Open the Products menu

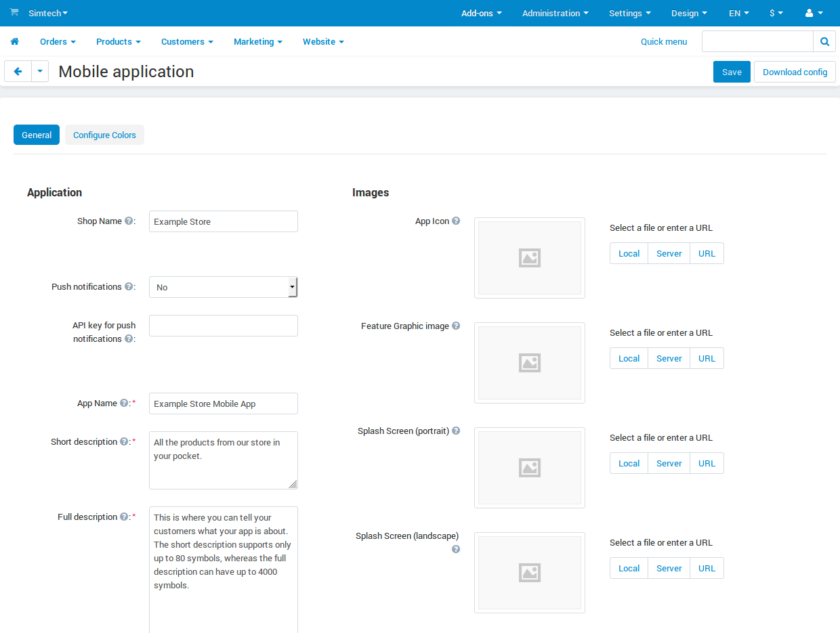click(x=119, y=41)
